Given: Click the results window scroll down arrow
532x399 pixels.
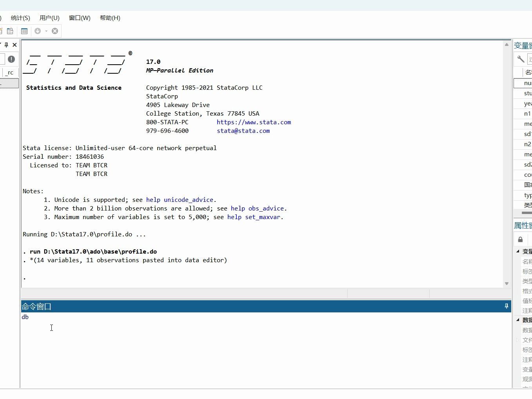Looking at the screenshot, I should [x=507, y=283].
